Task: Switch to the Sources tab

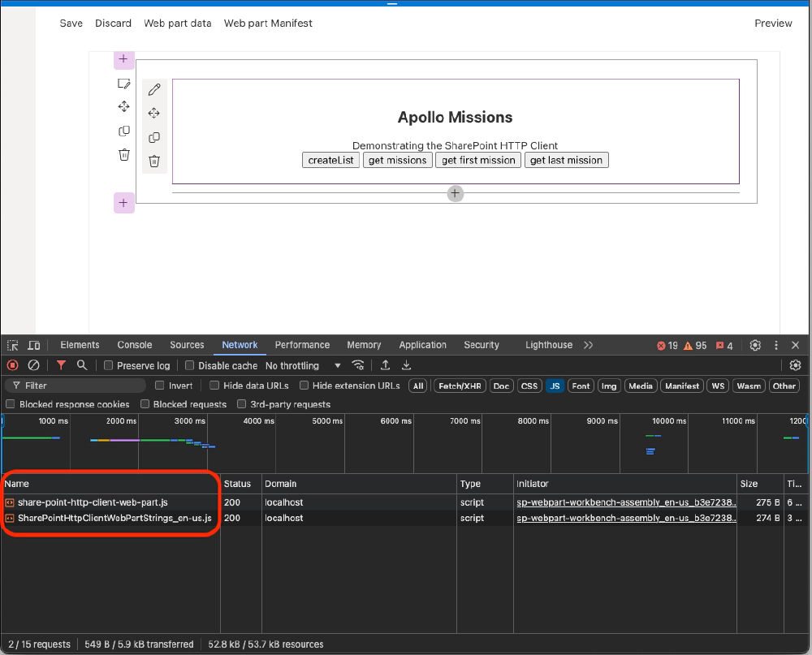Action: tap(187, 346)
